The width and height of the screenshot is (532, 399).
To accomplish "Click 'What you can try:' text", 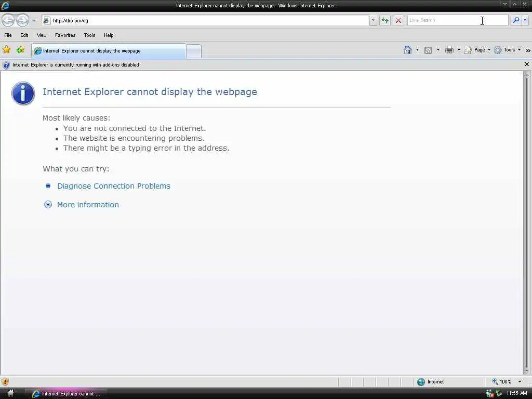I will click(76, 169).
